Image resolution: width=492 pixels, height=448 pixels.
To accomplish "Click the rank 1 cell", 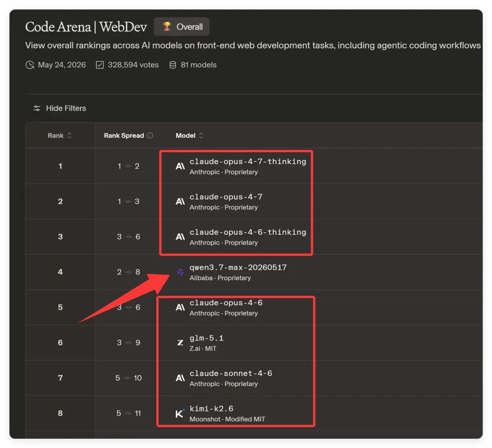I will (x=60, y=166).
